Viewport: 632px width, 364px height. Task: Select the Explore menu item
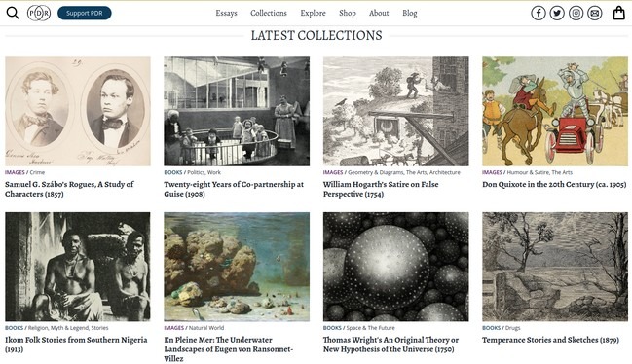point(313,13)
